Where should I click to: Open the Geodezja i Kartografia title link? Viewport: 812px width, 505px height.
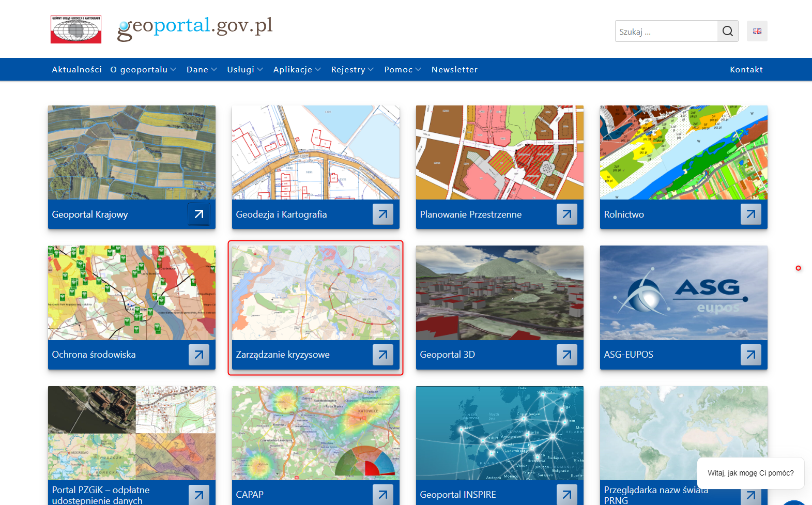coord(281,215)
